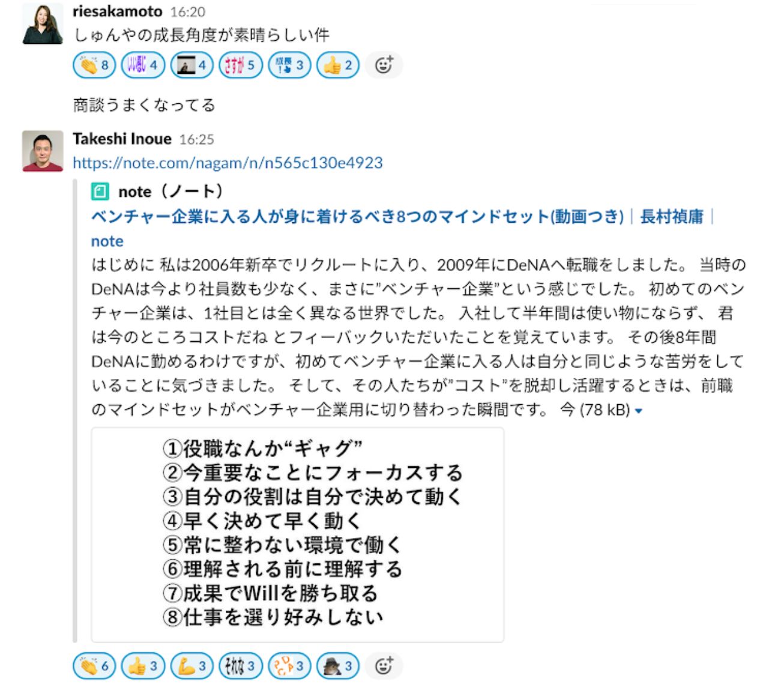The image size is (784, 699).
Task: Open Takeshi Inoue's profile avatar
Action: pos(43,151)
